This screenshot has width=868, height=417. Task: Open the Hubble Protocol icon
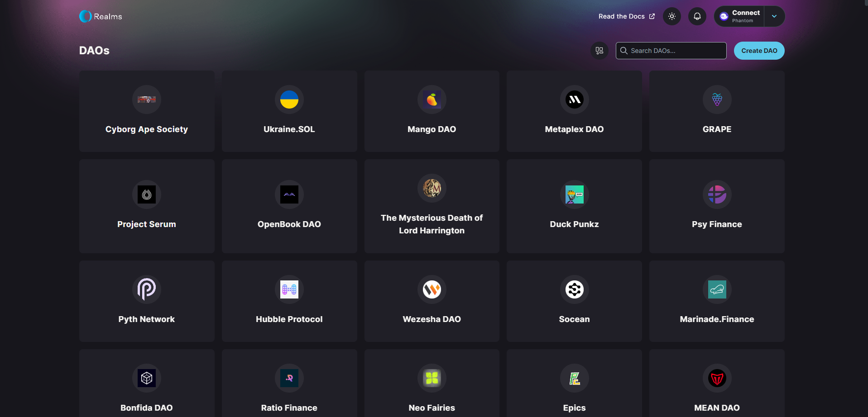(289, 289)
